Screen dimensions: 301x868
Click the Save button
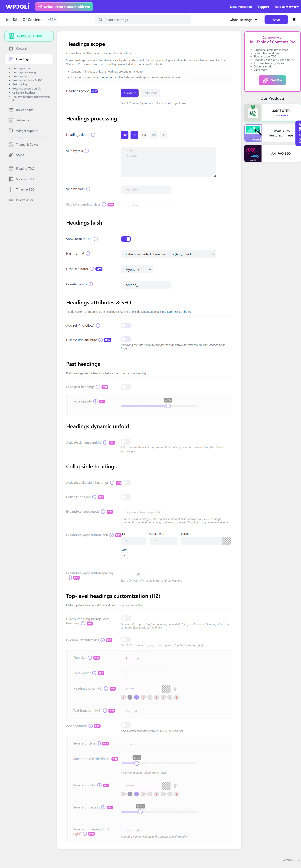[x=276, y=20]
